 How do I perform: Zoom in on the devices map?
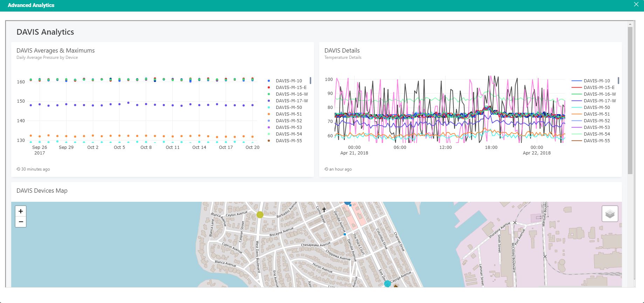pos(21,211)
